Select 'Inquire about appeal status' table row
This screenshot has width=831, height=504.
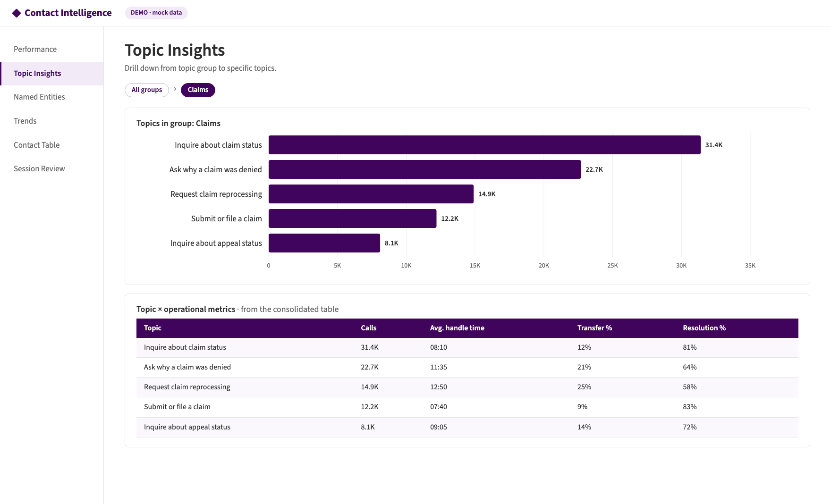coord(467,427)
